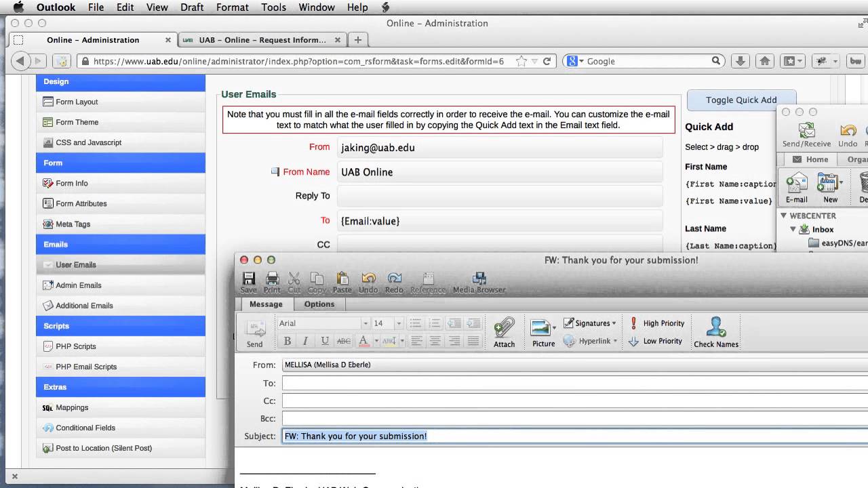Apply the font color A button

coord(363,341)
